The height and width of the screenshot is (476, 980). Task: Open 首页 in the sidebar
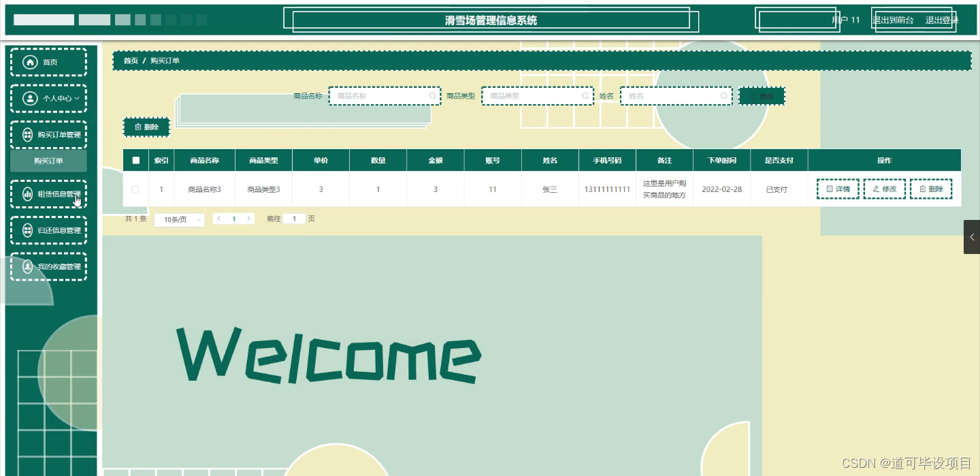click(48, 62)
